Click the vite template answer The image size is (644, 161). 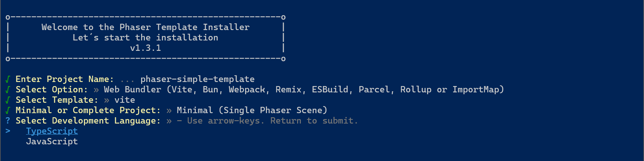[x=124, y=100]
